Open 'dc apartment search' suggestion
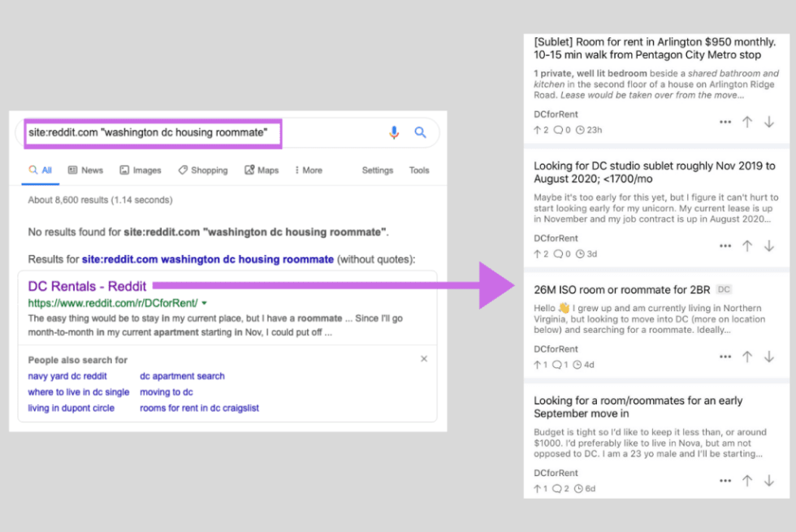 [x=182, y=376]
